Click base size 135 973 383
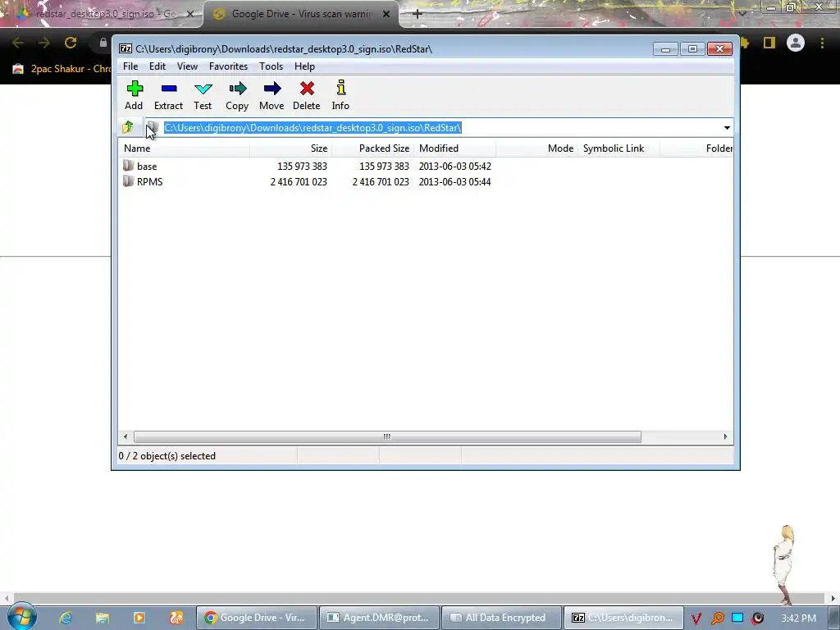The height and width of the screenshot is (630, 840). 302,166
